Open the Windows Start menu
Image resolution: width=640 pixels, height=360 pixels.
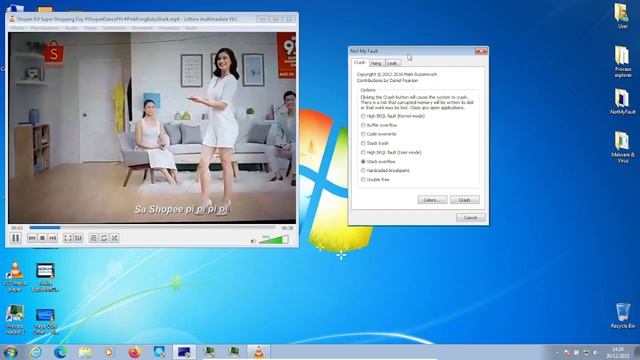pos(10,352)
